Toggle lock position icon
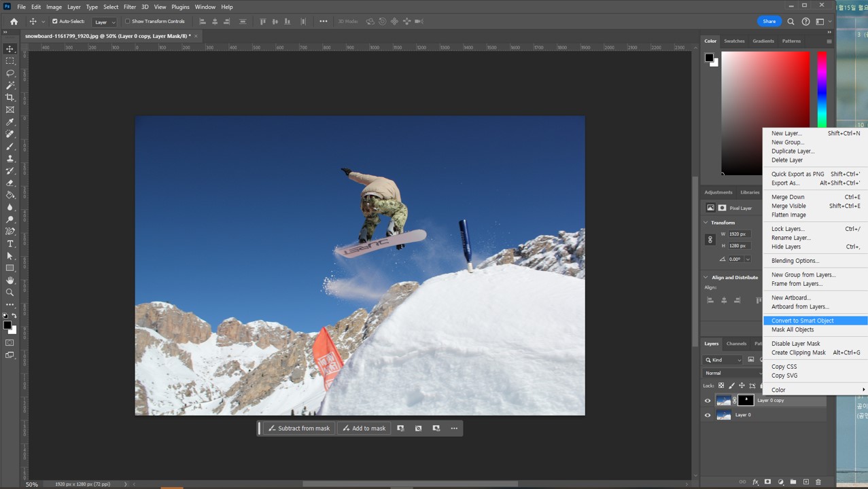This screenshot has height=489, width=868. [742, 385]
